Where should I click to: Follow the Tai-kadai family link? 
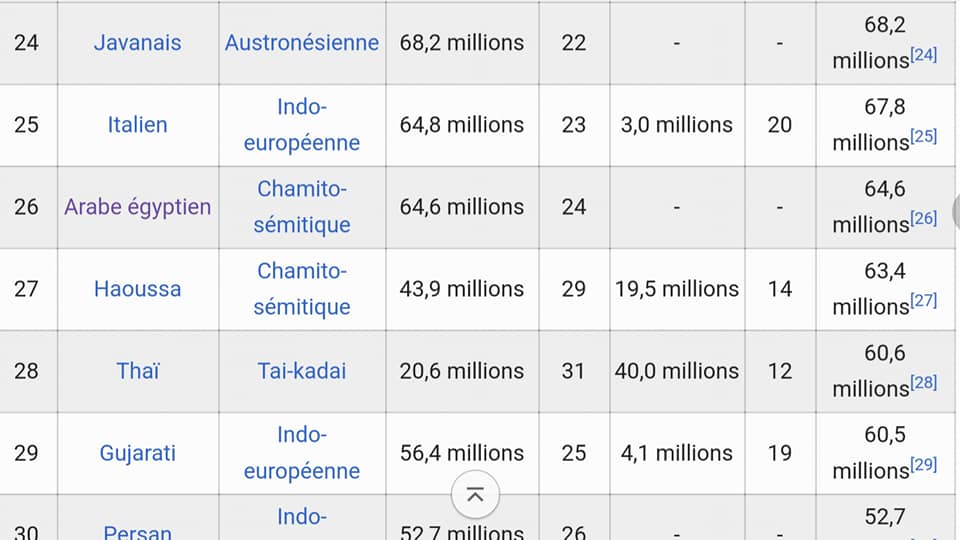pyautogui.click(x=301, y=371)
